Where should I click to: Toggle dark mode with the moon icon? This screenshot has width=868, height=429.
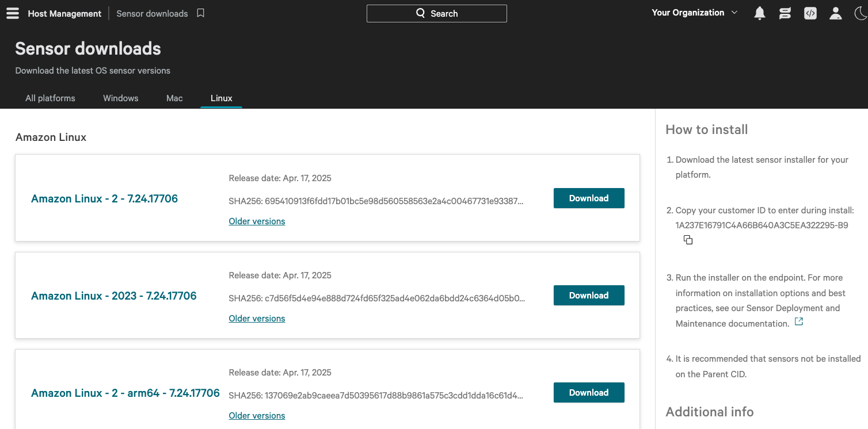(x=860, y=13)
